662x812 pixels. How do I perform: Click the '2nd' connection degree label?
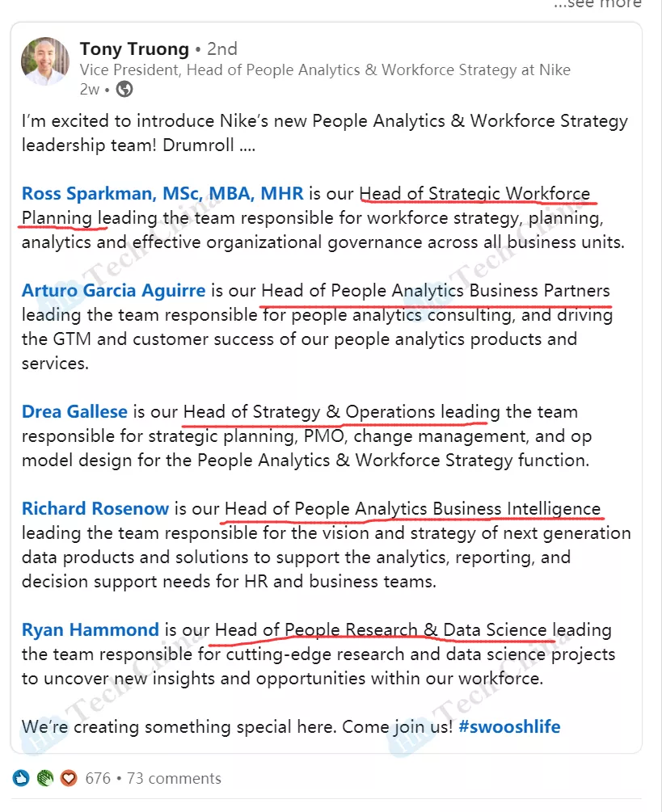(221, 49)
